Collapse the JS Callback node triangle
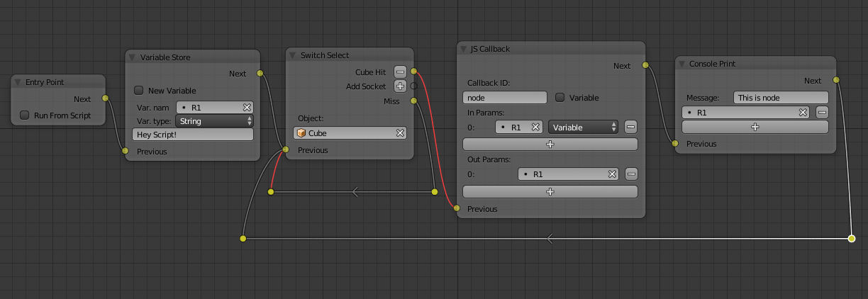Screen dimensions: 868x299 click(463, 49)
